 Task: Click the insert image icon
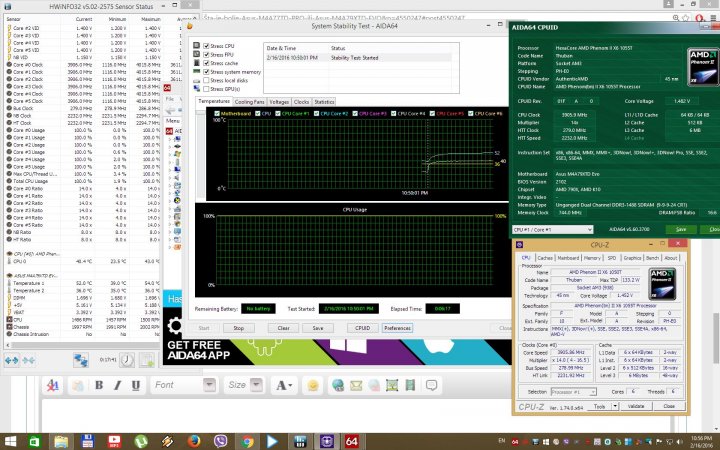coord(392,385)
